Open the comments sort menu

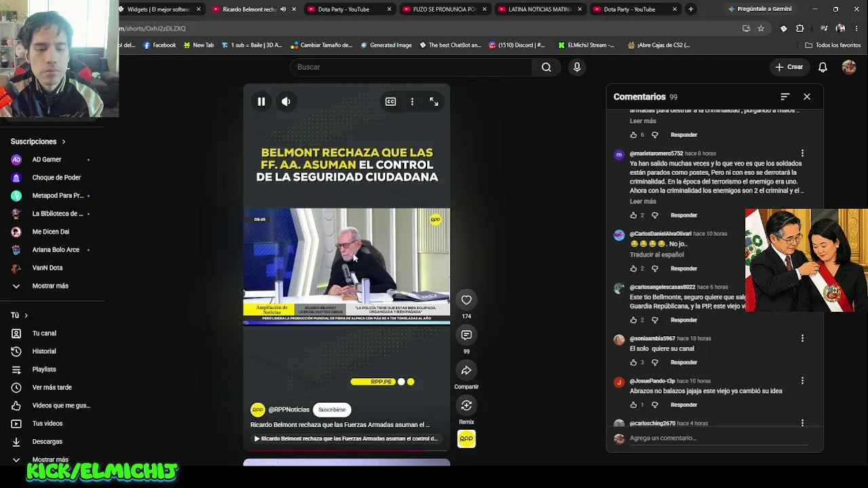click(x=785, y=97)
